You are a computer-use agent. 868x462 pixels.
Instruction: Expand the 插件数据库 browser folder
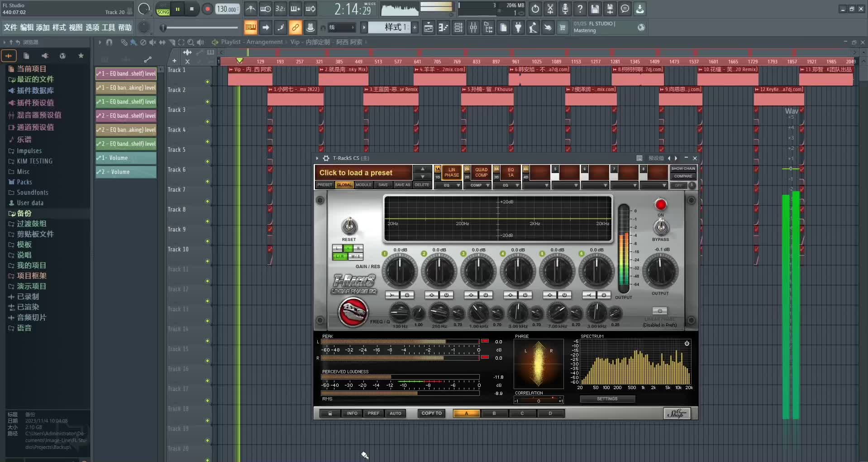tap(35, 91)
